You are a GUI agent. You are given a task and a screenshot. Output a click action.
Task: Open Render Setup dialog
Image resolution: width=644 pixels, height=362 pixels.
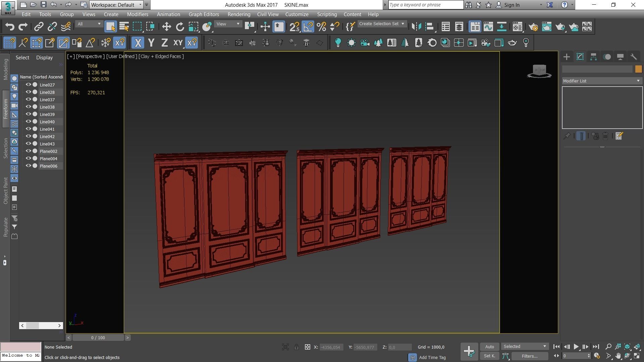pyautogui.click(x=533, y=27)
